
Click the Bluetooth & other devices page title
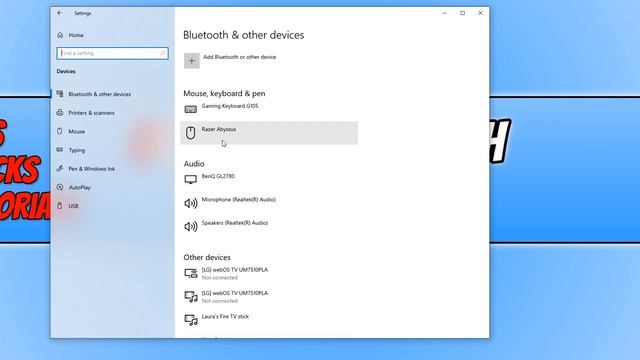(244, 35)
